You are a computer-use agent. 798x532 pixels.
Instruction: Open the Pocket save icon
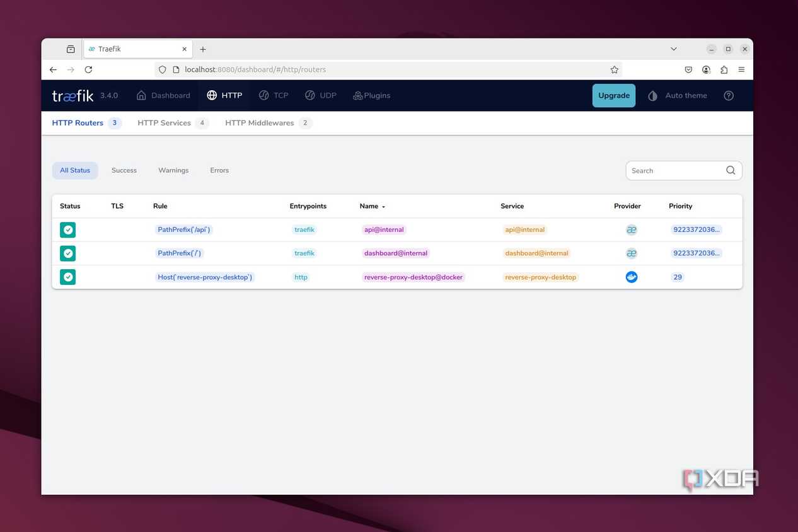click(x=688, y=69)
